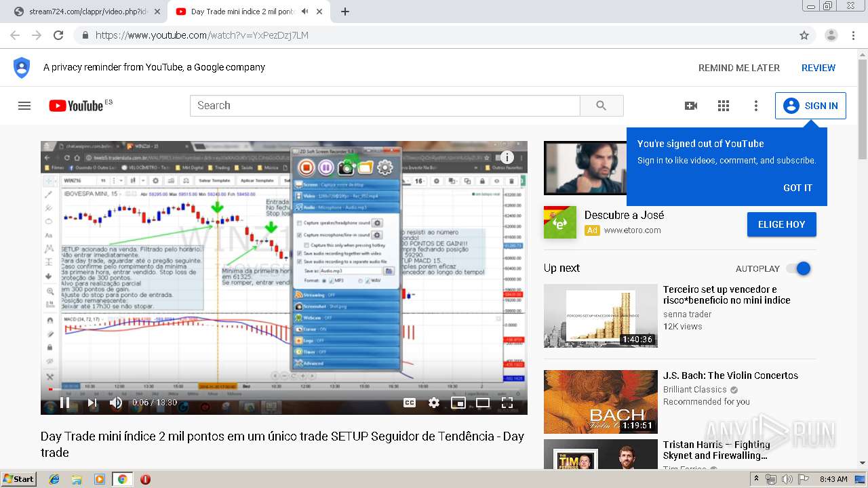Open the create video camera icon
The image size is (868, 488).
(x=691, y=106)
